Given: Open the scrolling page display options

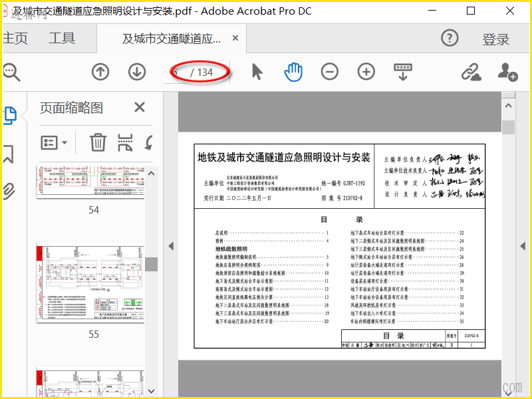Looking at the screenshot, I should (403, 72).
